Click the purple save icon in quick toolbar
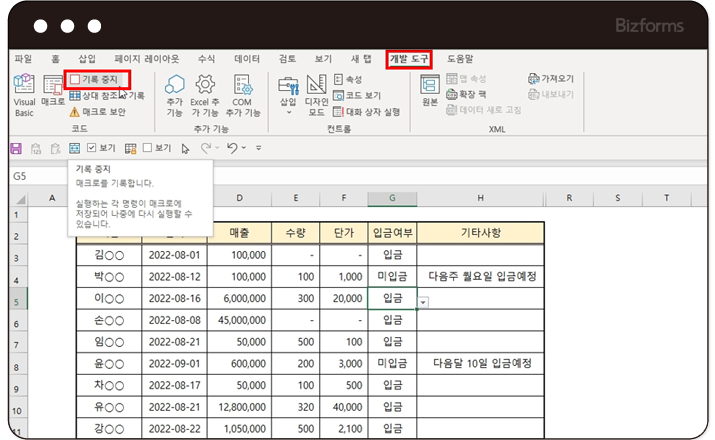Image resolution: width=715 pixels, height=440 pixels. 16,148
